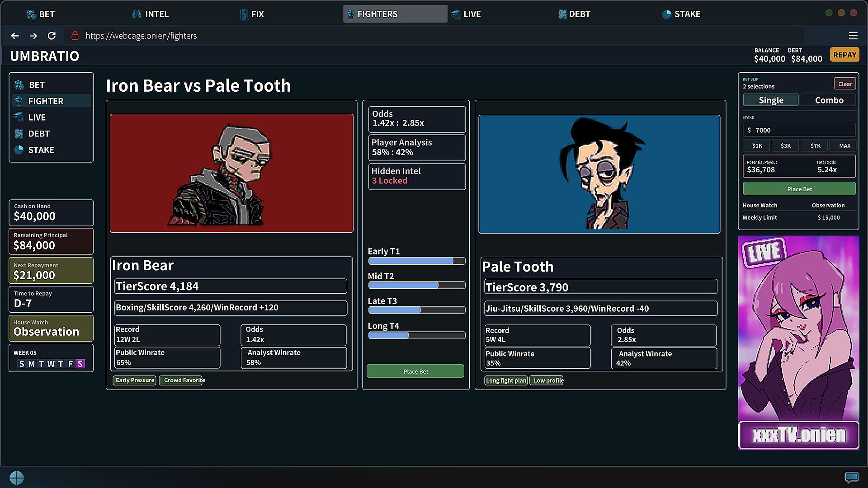Image resolution: width=868 pixels, height=488 pixels.
Task: Click the highlighted Saturday in week calendar
Action: (80, 364)
